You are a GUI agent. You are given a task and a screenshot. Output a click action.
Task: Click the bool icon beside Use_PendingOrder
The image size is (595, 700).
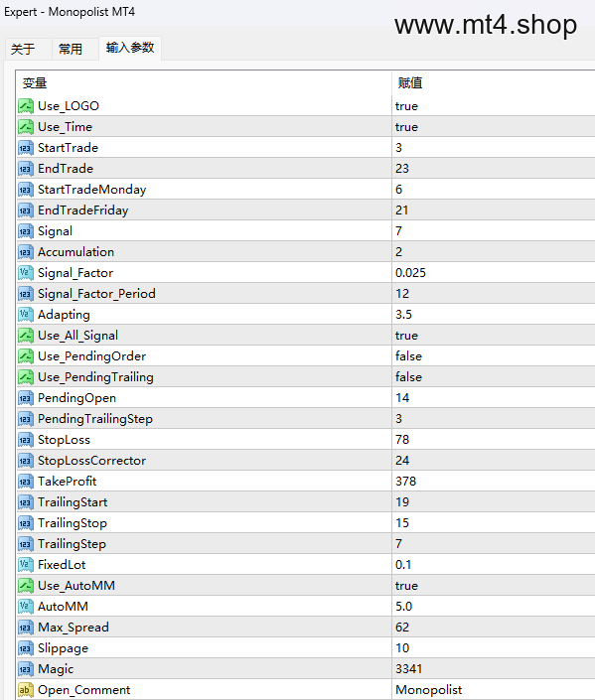[26, 355]
